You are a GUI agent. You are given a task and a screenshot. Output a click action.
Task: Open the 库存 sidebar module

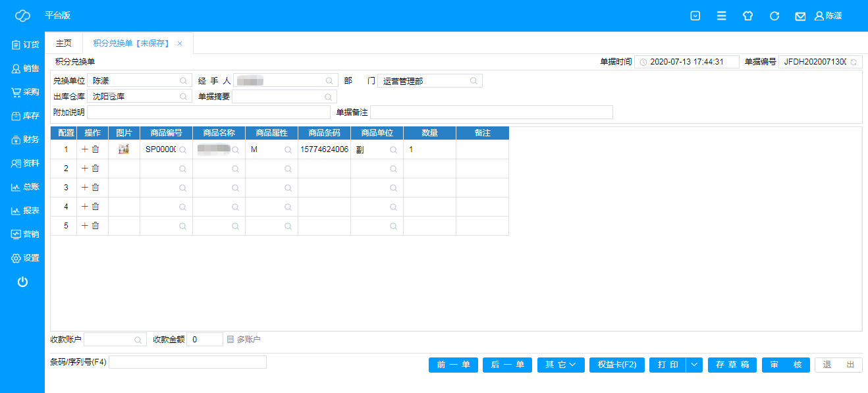(x=25, y=116)
